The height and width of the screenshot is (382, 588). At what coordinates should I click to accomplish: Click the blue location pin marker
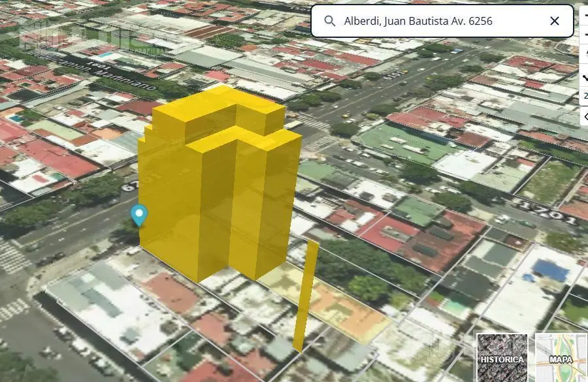(x=139, y=215)
